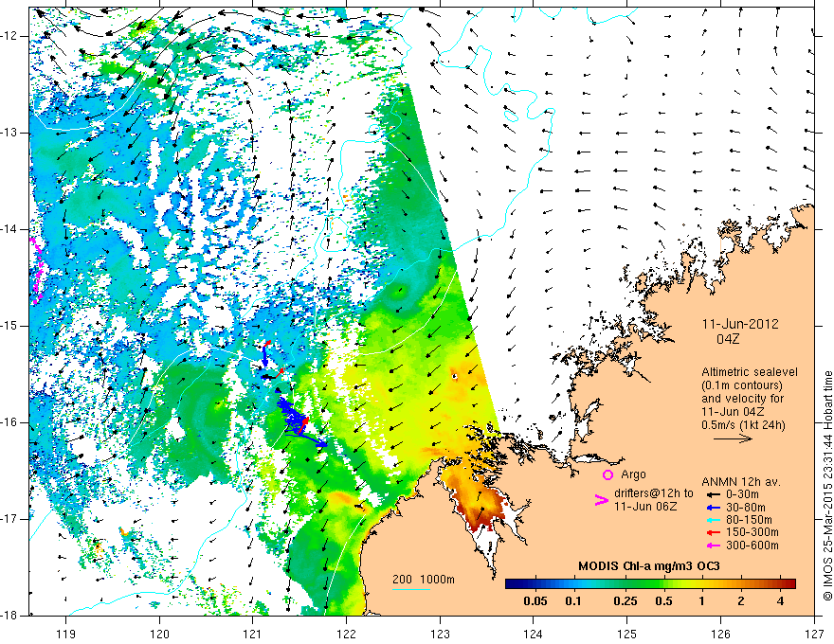Viewport: 834px width, 644px height.
Task: Click the 'drifters@12h to' legend text
Action: (654, 493)
